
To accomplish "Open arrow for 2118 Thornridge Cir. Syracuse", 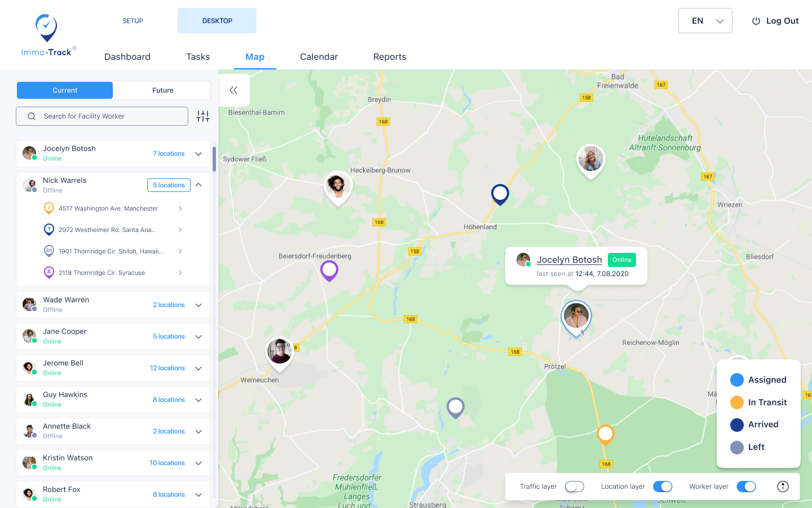I will (180, 273).
